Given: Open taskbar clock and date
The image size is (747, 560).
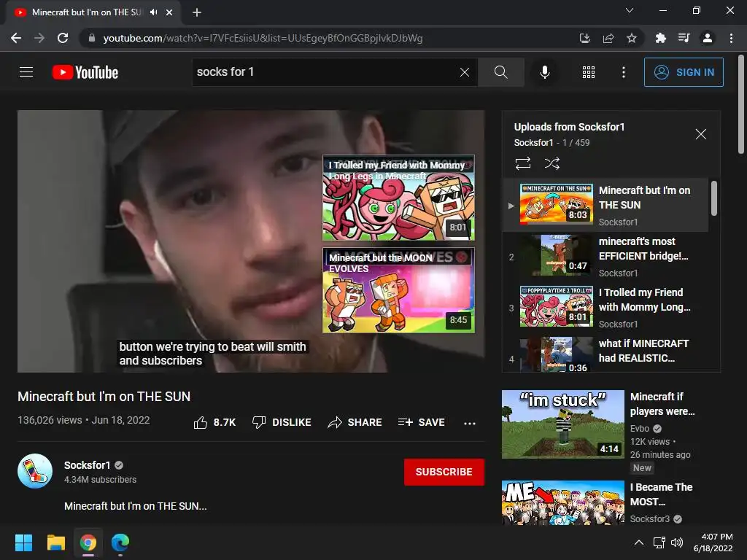Looking at the screenshot, I should pyautogui.click(x=713, y=542).
